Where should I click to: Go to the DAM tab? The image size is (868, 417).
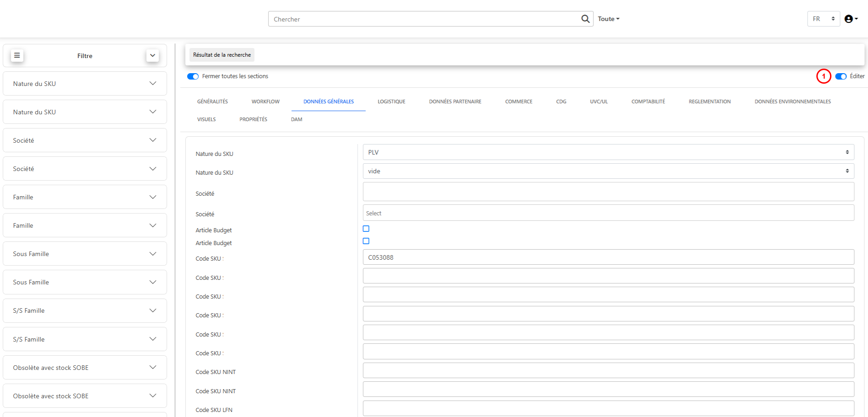pos(297,119)
